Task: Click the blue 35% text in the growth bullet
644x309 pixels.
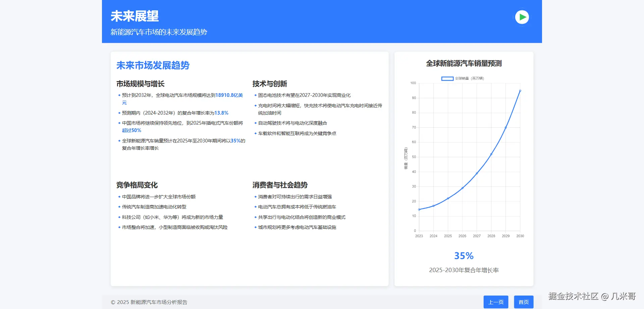Action: [236, 141]
